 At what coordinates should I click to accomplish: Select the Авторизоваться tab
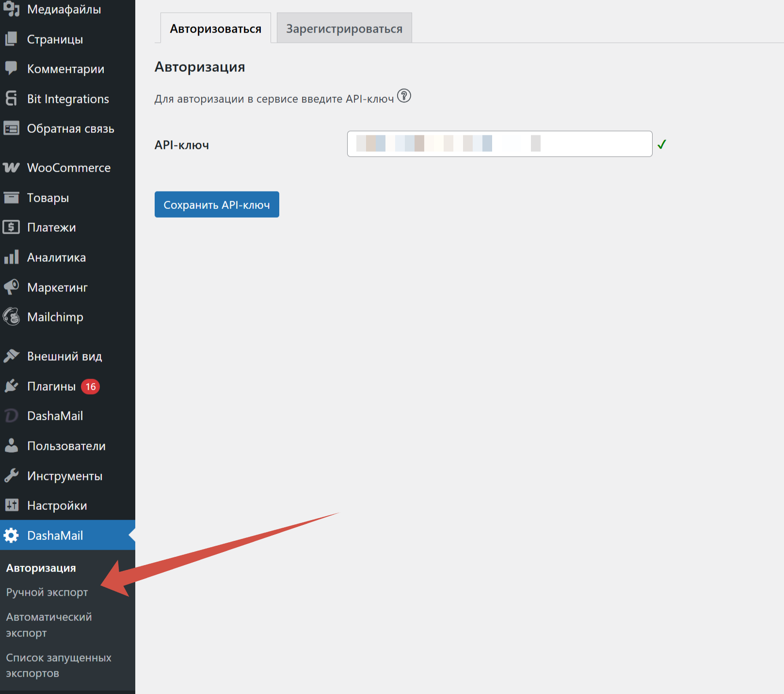215,29
